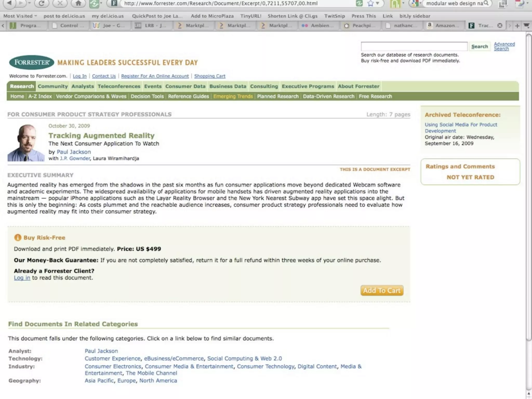The width and height of the screenshot is (532, 399).
Task: Go back with the Back arrow
Action: pyautogui.click(x=9, y=3)
